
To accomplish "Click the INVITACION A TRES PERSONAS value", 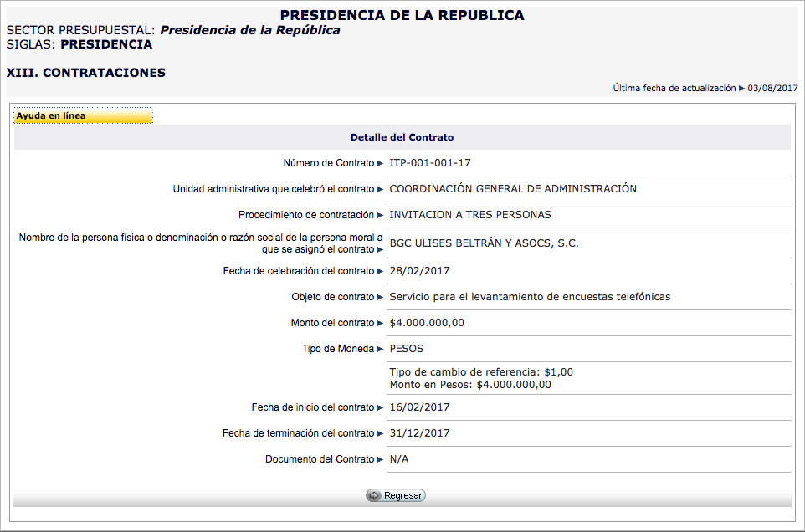I will pyautogui.click(x=470, y=214).
